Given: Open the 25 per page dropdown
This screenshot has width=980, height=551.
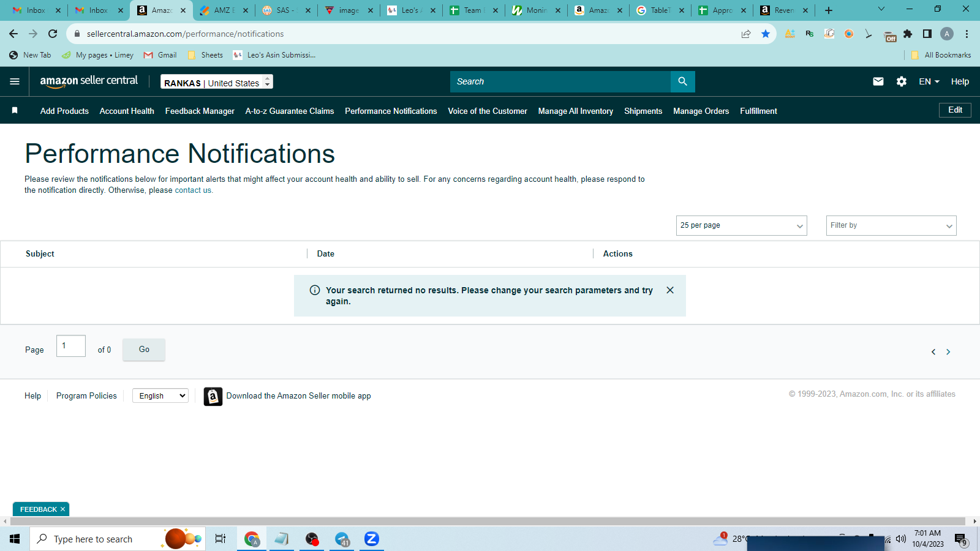Looking at the screenshot, I should (742, 225).
